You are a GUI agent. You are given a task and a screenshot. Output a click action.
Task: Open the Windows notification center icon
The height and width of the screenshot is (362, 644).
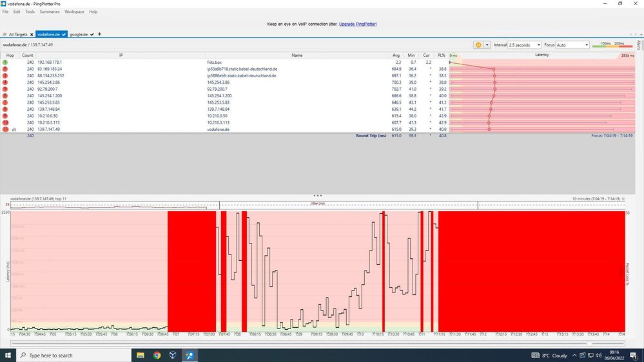(x=634, y=355)
